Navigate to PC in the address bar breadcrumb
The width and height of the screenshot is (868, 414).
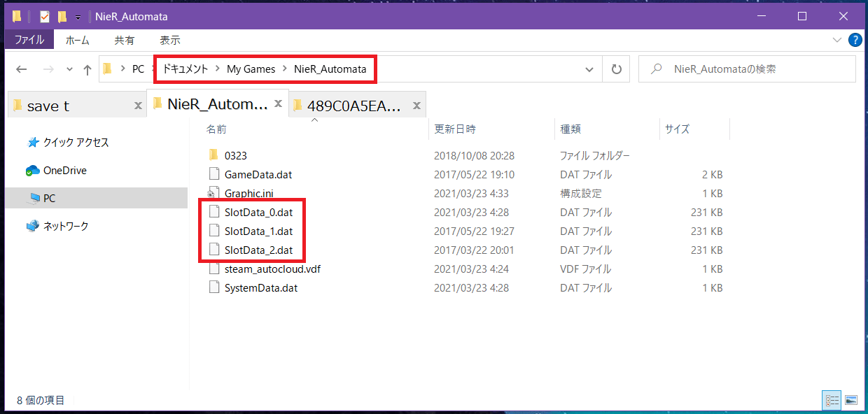138,69
